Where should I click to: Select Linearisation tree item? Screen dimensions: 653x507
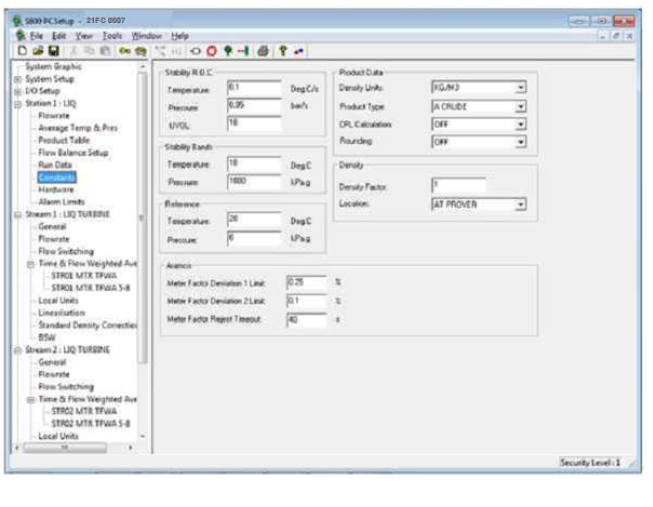pyautogui.click(x=61, y=313)
